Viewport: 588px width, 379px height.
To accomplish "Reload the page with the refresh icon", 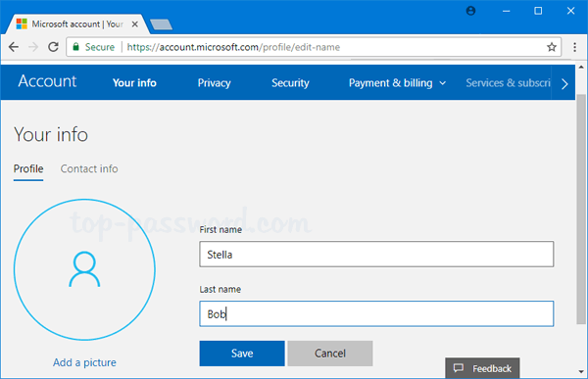I will [x=53, y=47].
